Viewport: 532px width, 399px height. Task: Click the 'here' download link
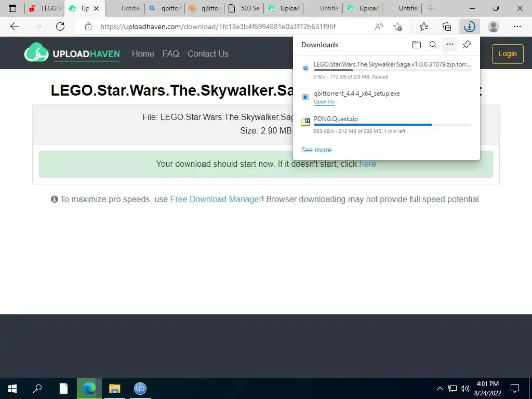367,164
